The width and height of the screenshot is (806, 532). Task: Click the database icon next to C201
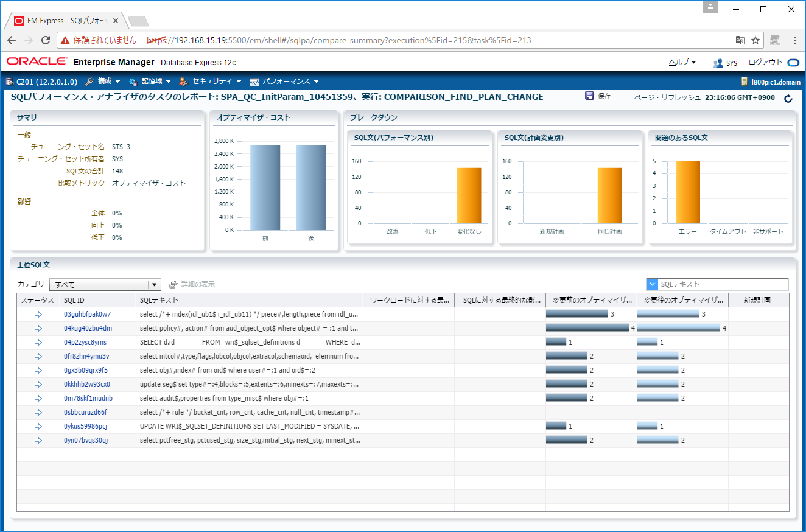click(9, 82)
